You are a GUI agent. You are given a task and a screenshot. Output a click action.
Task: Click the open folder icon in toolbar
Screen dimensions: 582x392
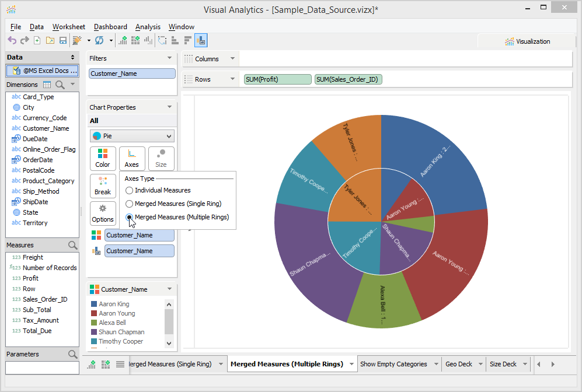click(x=49, y=40)
